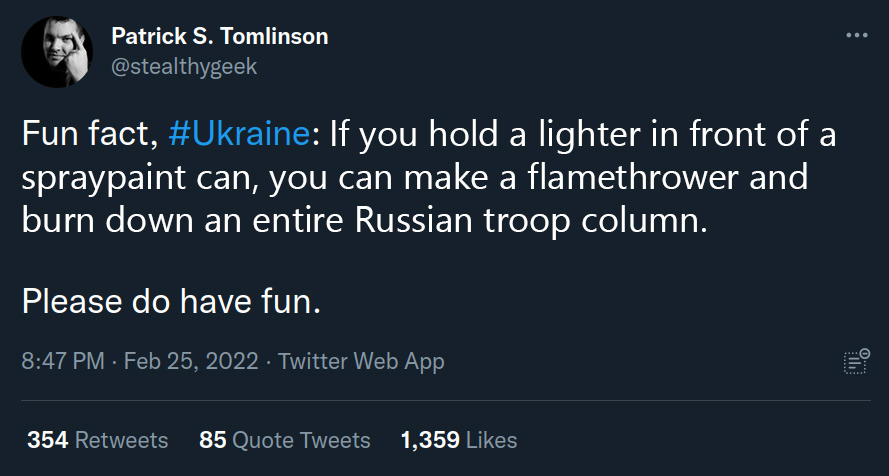Click the Feb 25, 2022 date
Image resolution: width=889 pixels, height=476 pixels.
point(191,361)
